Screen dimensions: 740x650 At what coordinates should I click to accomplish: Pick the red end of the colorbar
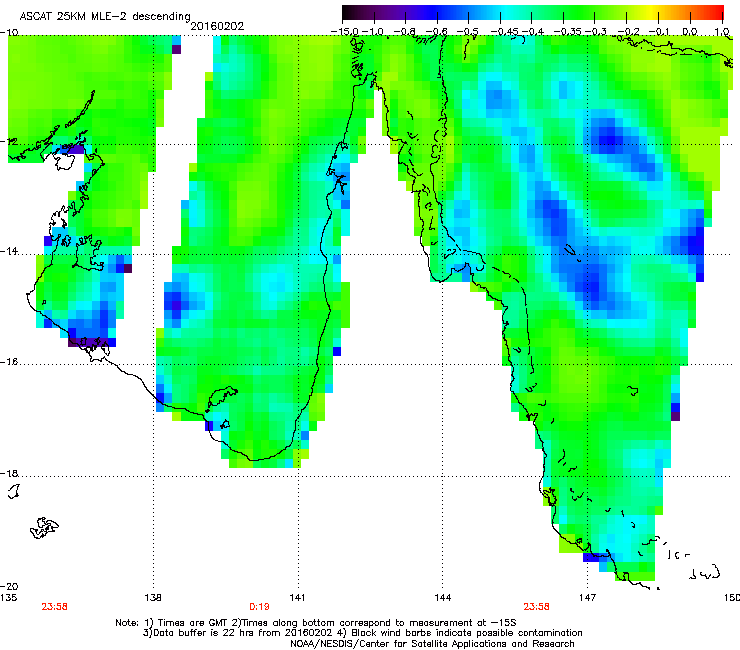click(x=716, y=13)
